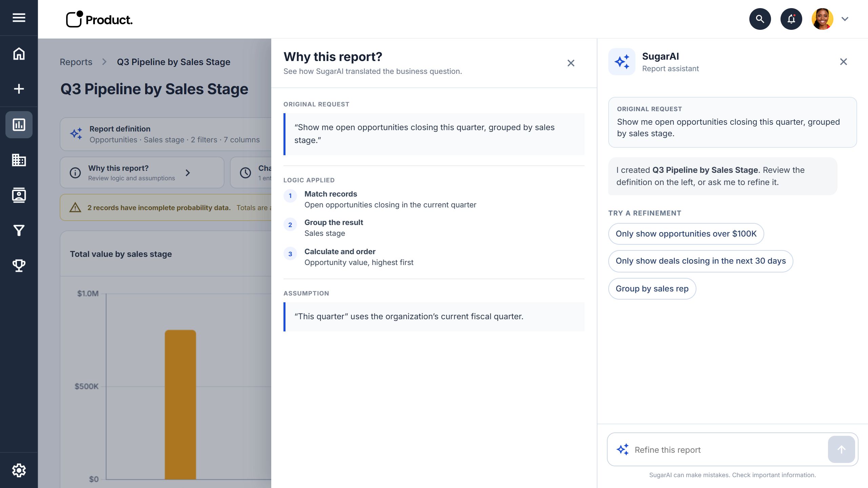Click the original request card in SugarAI
868x488 pixels.
(732, 122)
